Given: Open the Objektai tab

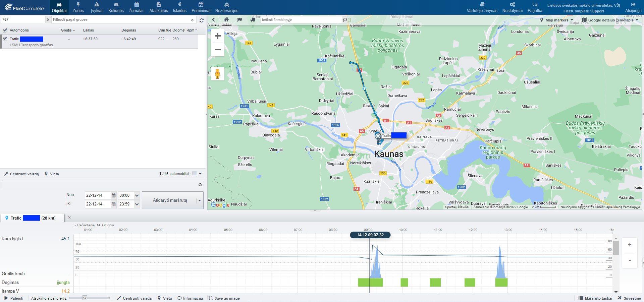Looking at the screenshot, I should pos(59,7).
